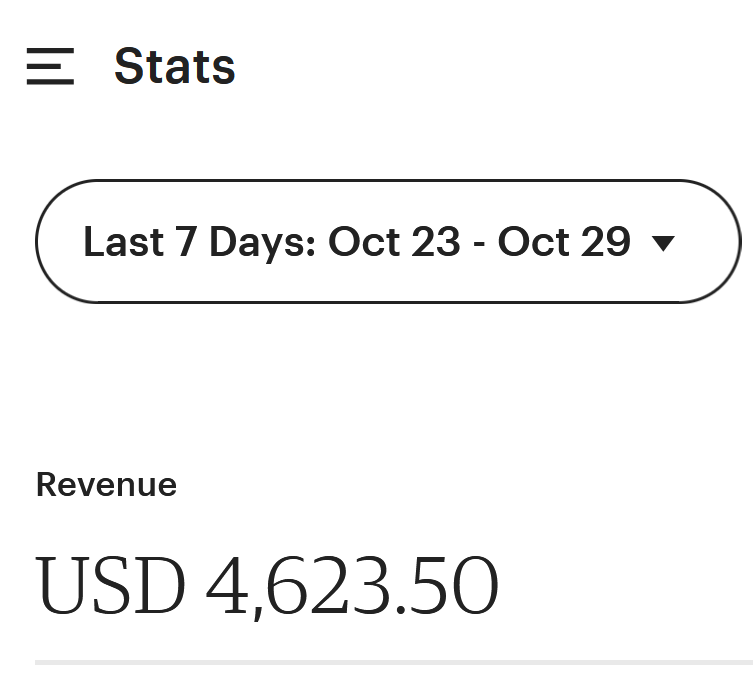753x695 pixels.
Task: Open the hamburger menu icon
Action: [50, 66]
